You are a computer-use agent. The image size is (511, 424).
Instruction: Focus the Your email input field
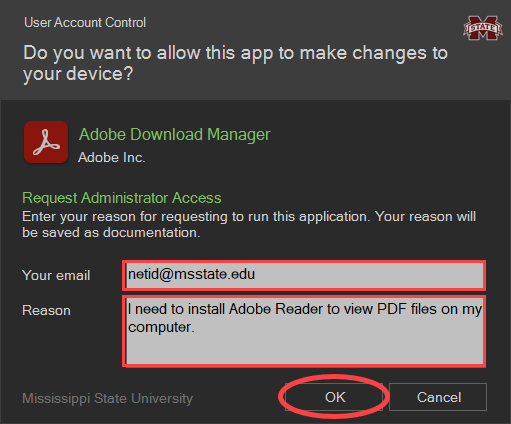pyautogui.click(x=304, y=275)
